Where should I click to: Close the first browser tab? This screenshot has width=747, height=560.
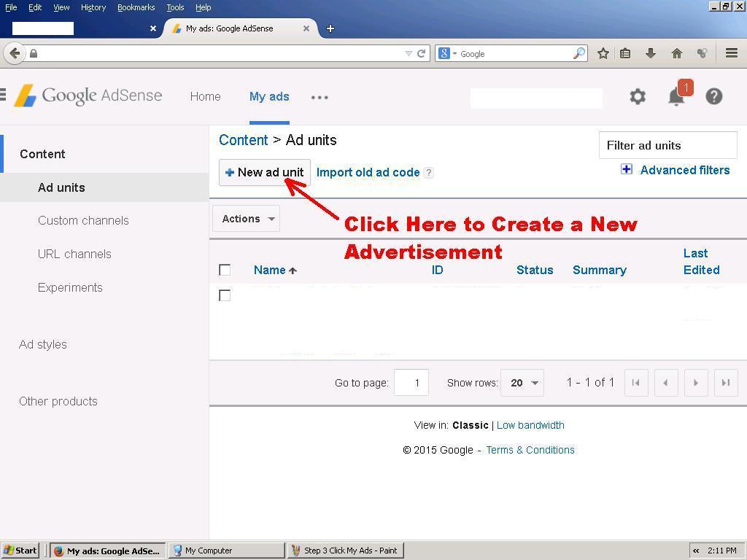click(x=153, y=28)
